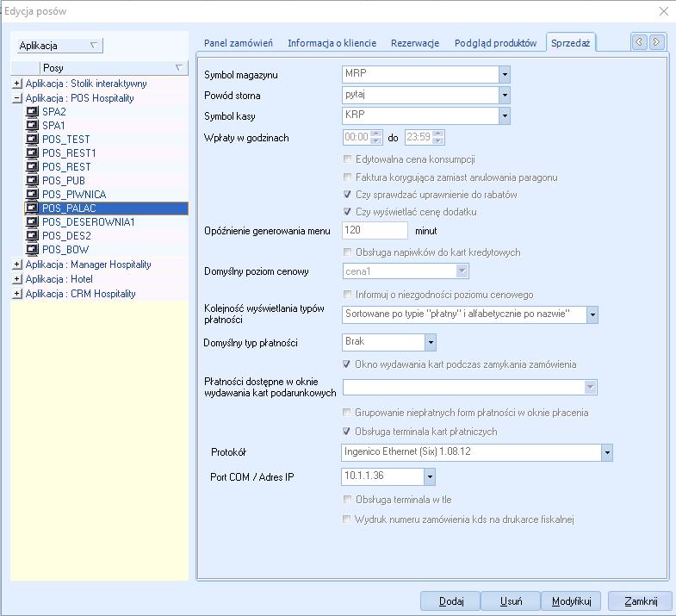Switch to Informacja o kliencie tab
The width and height of the screenshot is (676, 616).
pyautogui.click(x=332, y=43)
